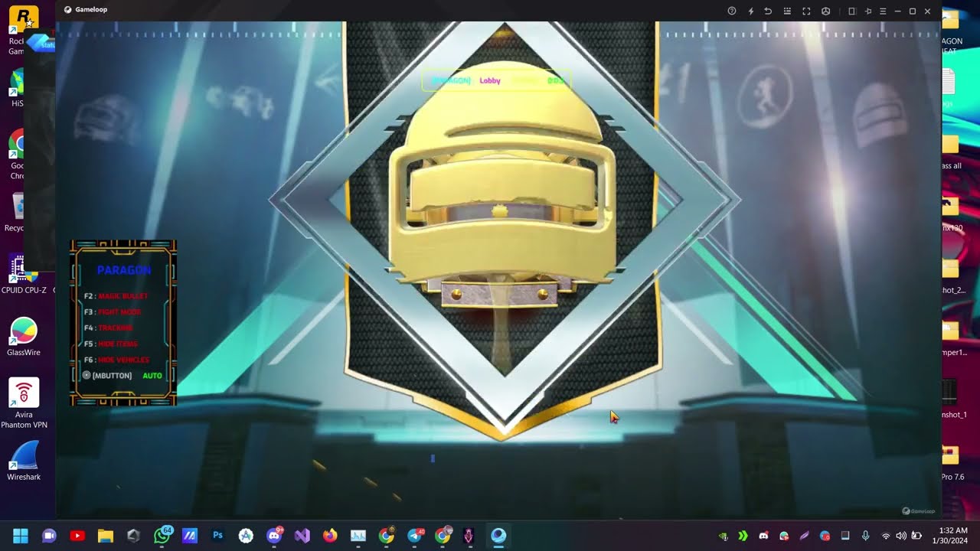Viewport: 980px width, 551px height.
Task: Click the microphone icon in system tray
Action: [866, 536]
